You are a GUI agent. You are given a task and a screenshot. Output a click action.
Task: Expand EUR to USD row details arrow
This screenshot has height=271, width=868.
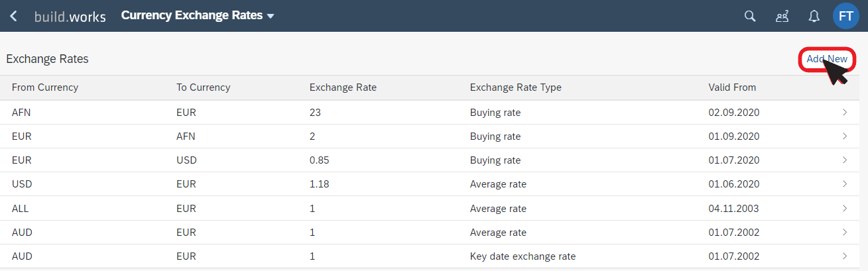(x=845, y=160)
